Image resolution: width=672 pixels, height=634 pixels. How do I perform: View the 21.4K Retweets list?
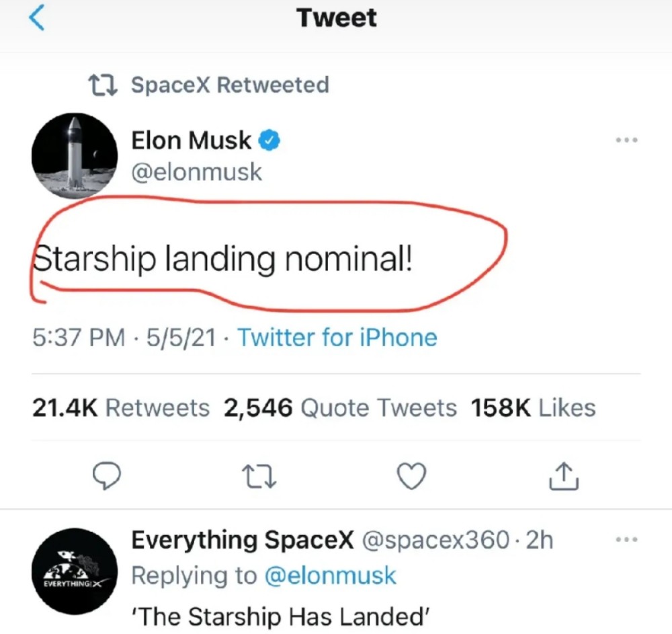click(121, 407)
